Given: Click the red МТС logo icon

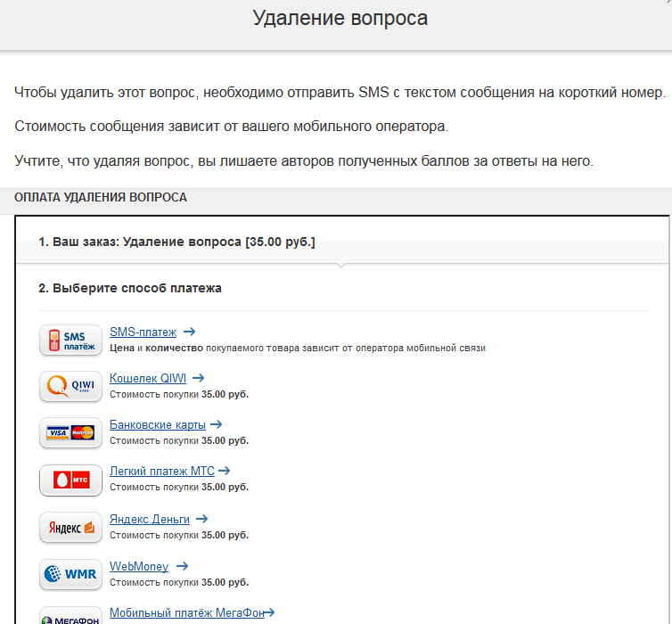Looking at the screenshot, I should tap(70, 480).
